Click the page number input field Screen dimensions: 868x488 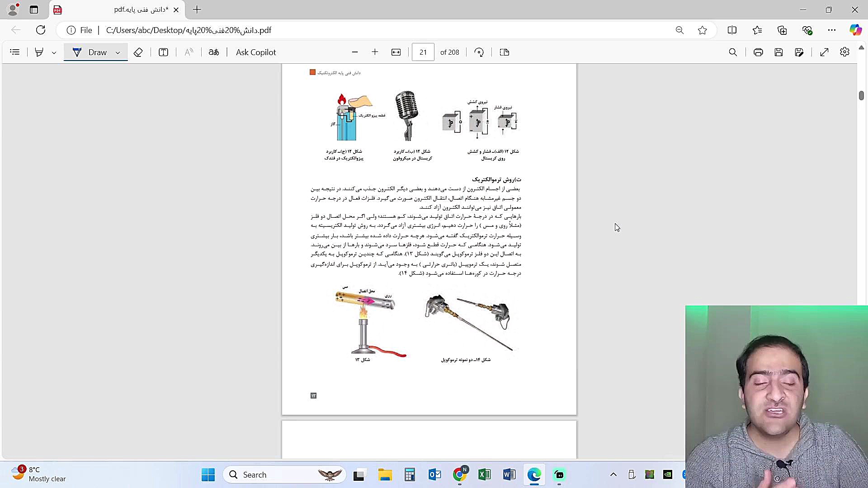pos(423,52)
